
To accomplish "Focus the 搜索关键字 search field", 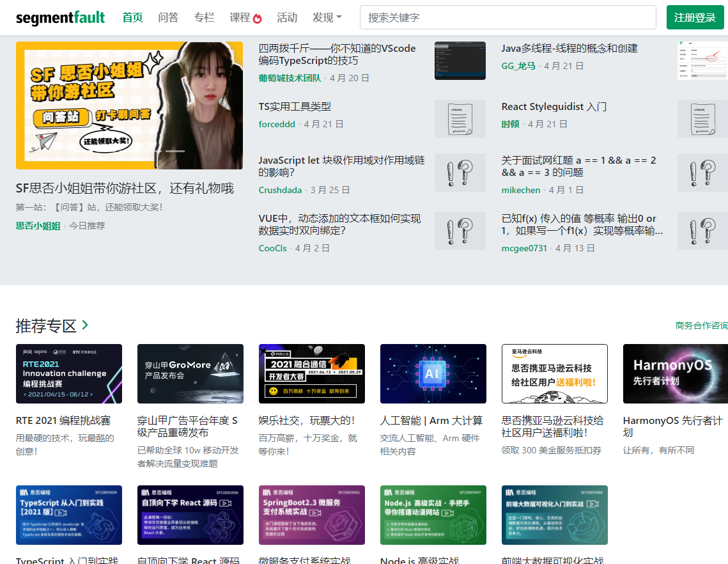I will click(508, 18).
